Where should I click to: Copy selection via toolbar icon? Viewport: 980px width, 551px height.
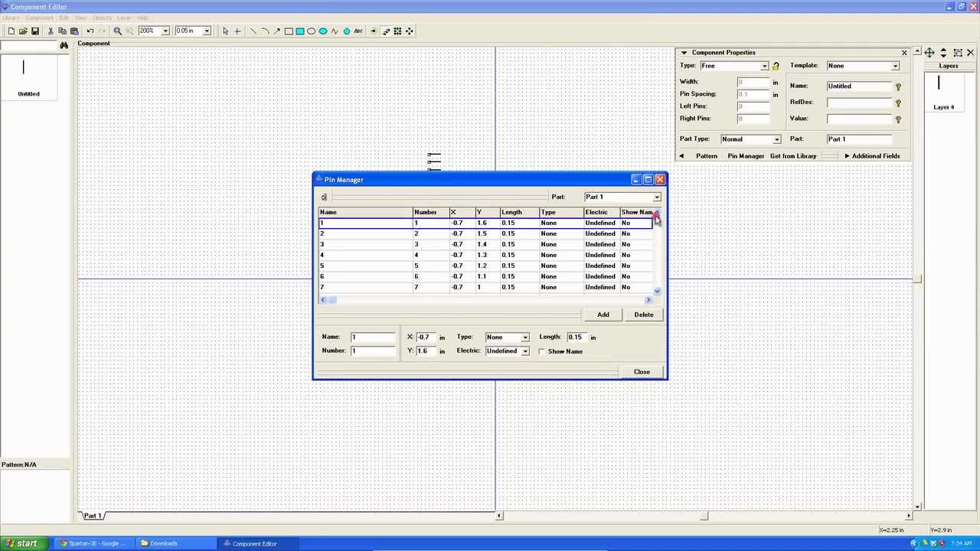click(63, 31)
